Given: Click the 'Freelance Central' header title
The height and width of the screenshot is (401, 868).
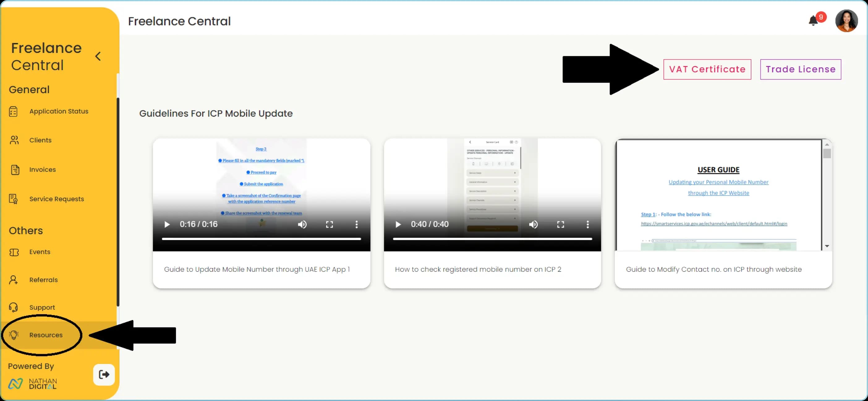Looking at the screenshot, I should click(x=179, y=21).
